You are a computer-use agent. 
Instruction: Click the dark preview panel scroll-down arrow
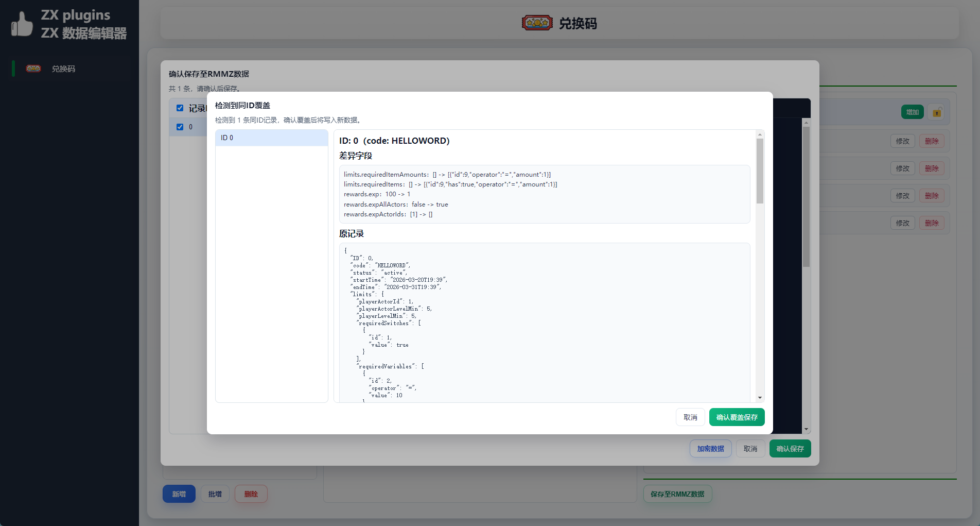tap(807, 429)
